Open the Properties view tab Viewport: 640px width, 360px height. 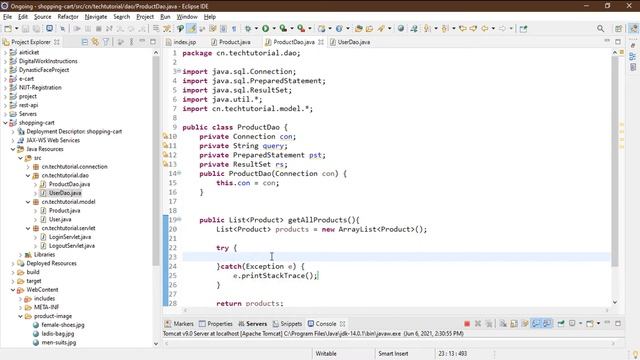pos(216,324)
